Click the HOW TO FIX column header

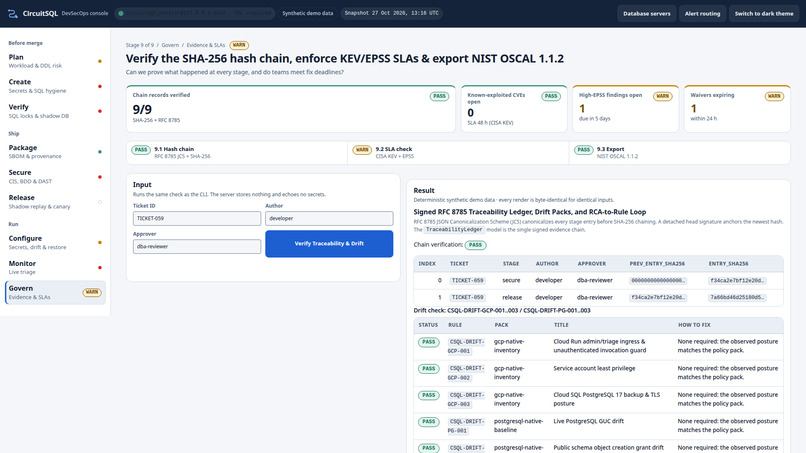coord(694,325)
